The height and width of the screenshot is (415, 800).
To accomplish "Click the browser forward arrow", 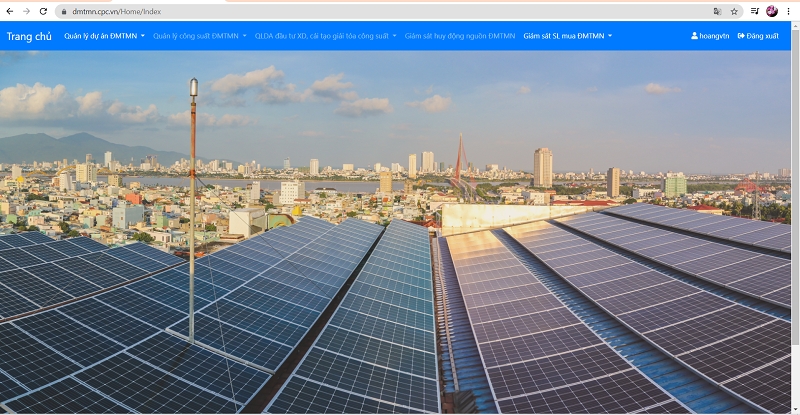I will coord(26,11).
